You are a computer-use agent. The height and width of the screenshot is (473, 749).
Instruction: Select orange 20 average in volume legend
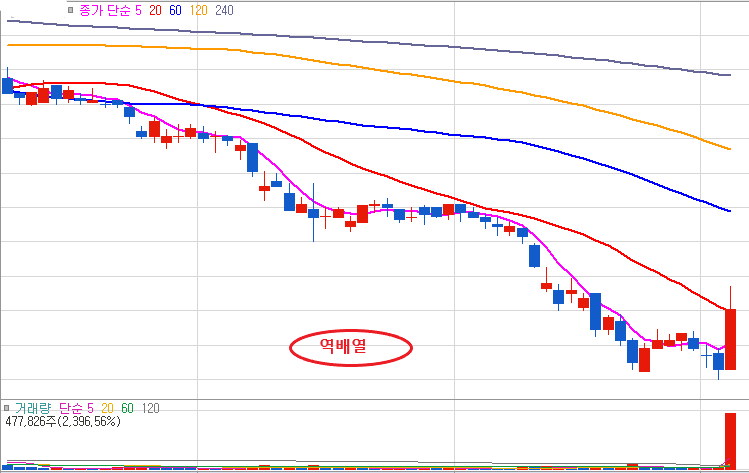coord(107,408)
